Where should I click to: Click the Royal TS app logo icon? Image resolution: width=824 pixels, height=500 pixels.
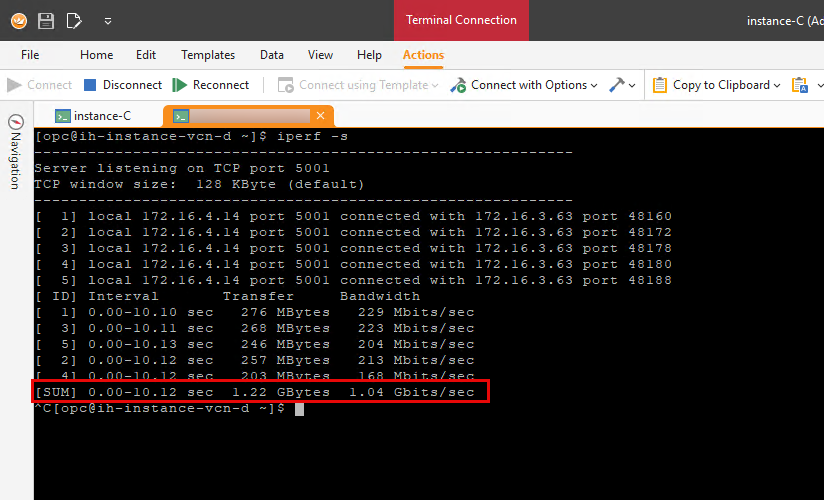tap(18, 20)
